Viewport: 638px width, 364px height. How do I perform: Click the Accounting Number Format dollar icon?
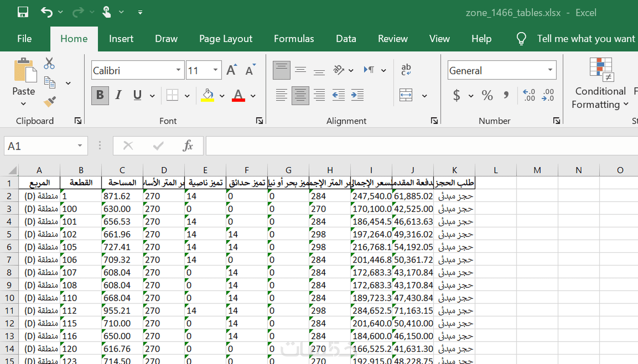[457, 95]
